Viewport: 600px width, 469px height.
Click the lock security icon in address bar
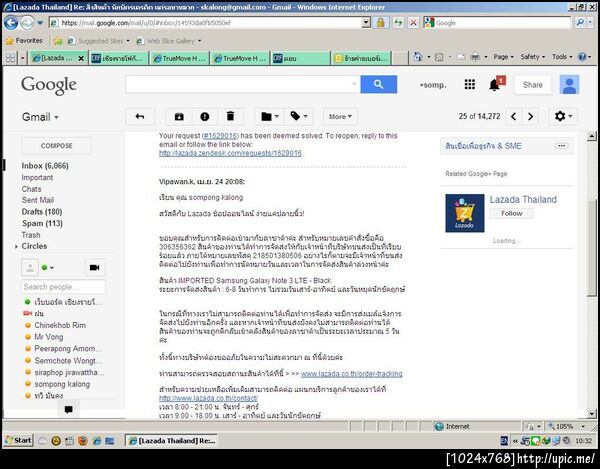380,23
